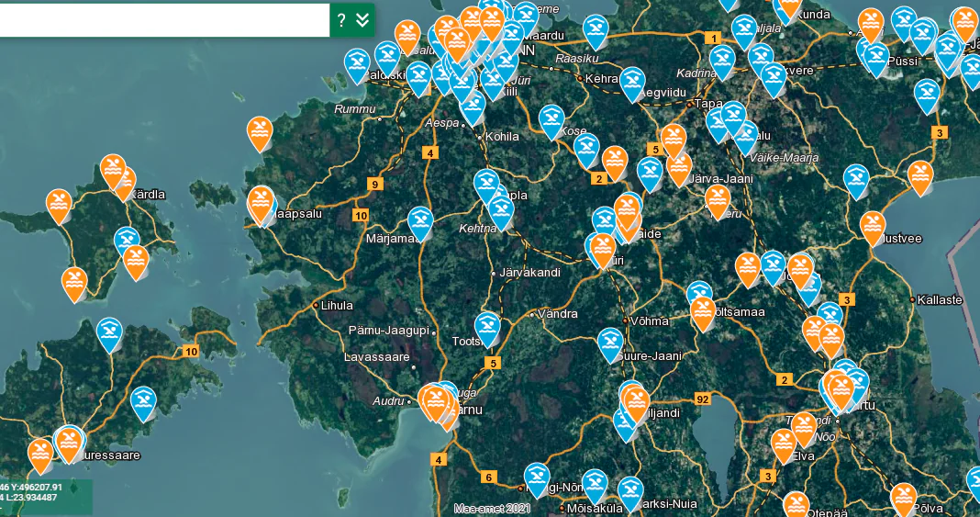Click the question mark help icon
This screenshot has height=517, width=980.
point(340,20)
